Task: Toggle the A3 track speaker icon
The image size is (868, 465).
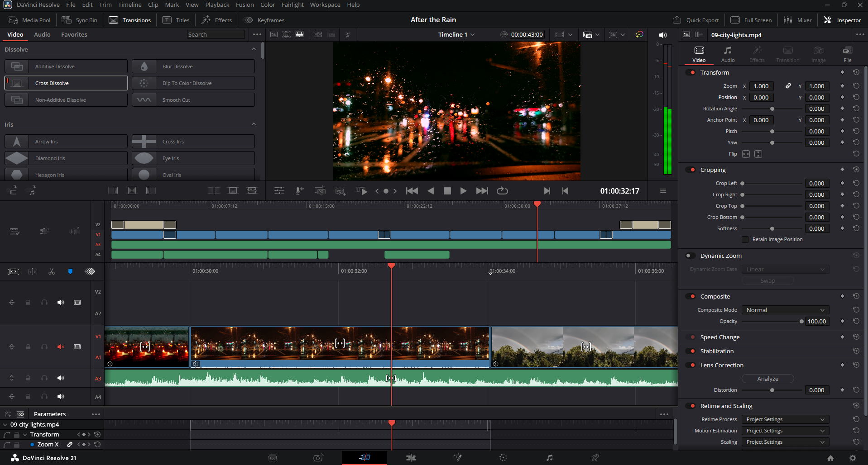Action: click(61, 378)
